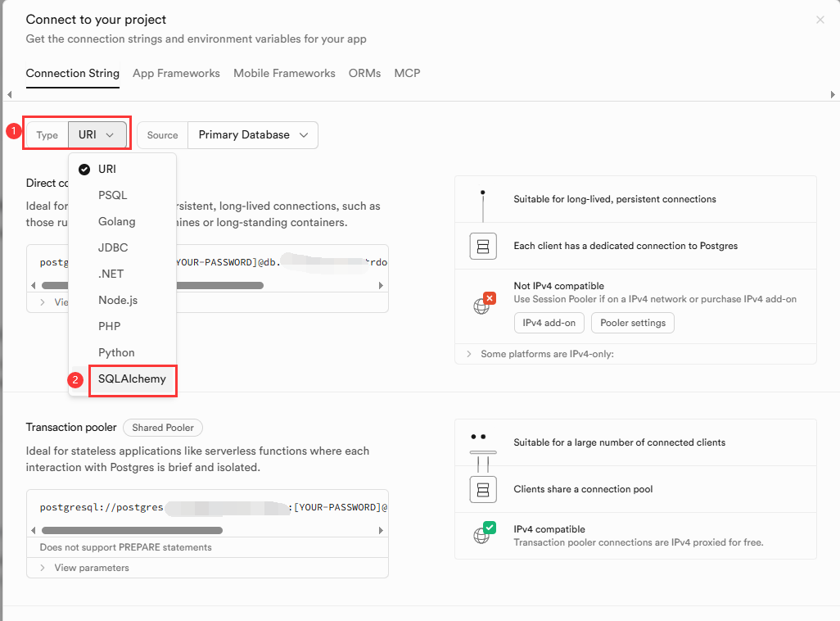Image resolution: width=840 pixels, height=621 pixels.
Task: Click the right arrow of direct connection scrollbar
Action: [381, 286]
